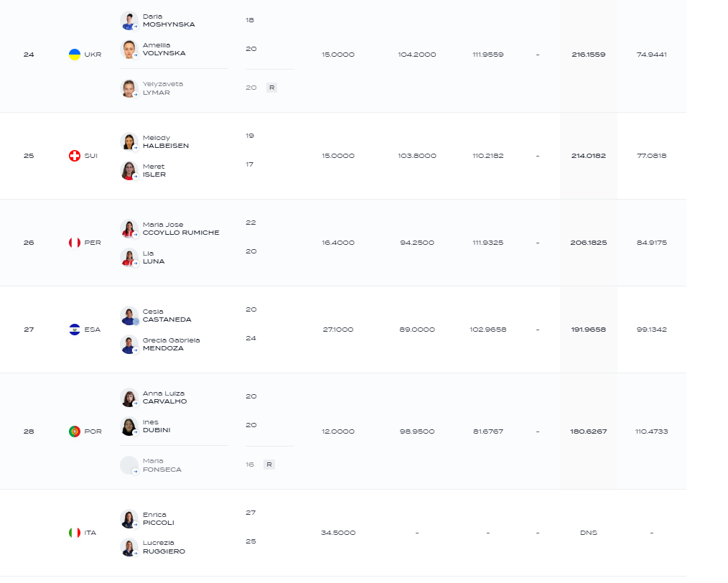Click the Switzerland flag icon

click(x=74, y=156)
